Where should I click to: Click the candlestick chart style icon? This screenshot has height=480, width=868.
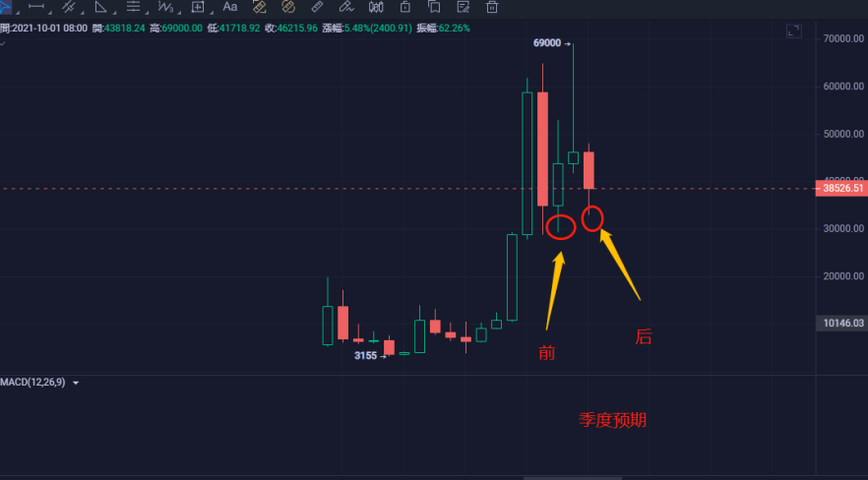click(x=376, y=7)
